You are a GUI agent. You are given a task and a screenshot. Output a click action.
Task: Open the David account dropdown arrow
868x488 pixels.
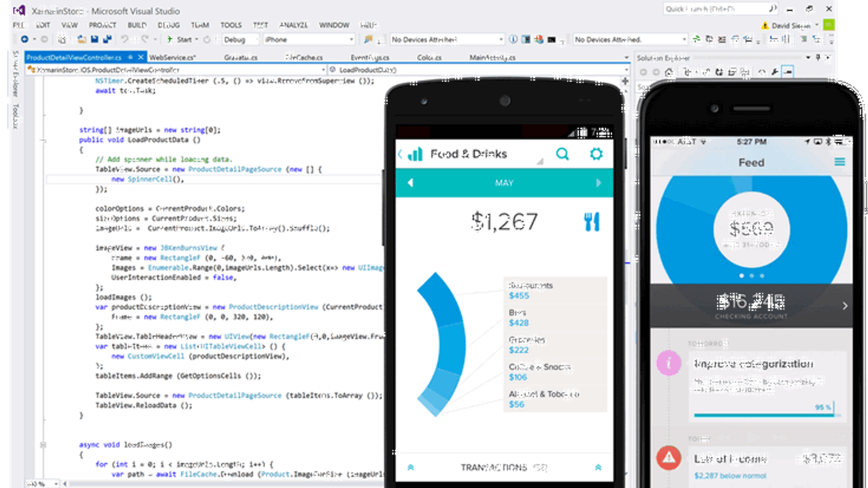pyautogui.click(x=816, y=25)
